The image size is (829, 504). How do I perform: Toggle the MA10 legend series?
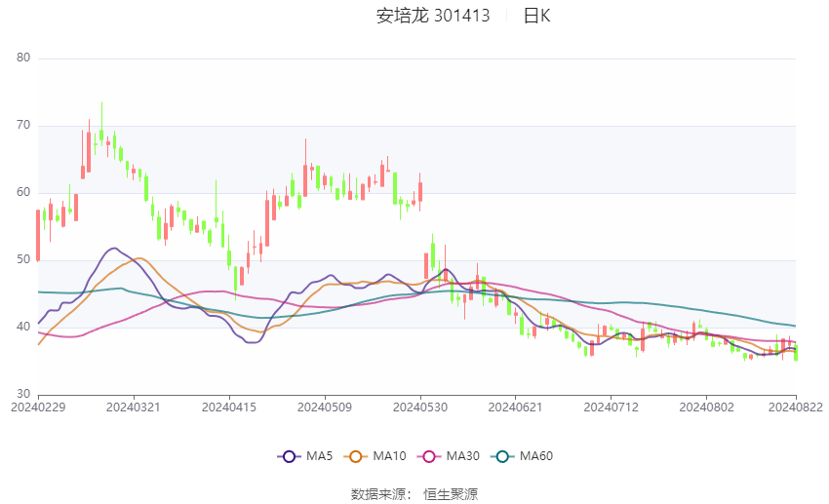point(375,456)
